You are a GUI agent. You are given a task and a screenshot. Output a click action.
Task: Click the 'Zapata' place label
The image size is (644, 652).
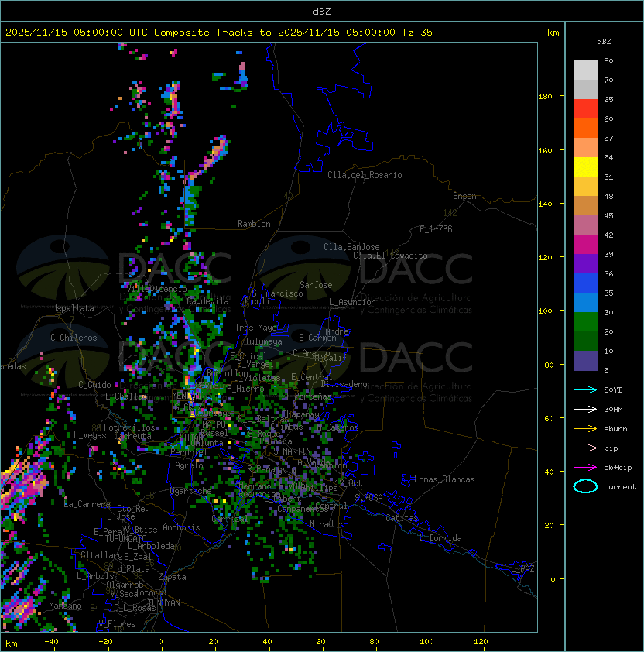coord(172,577)
